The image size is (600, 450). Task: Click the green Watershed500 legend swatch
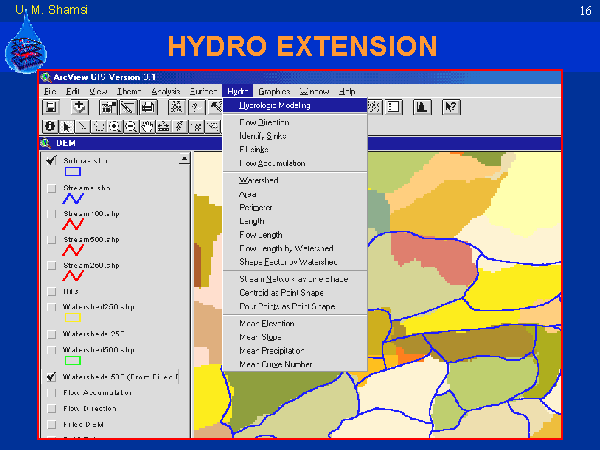[72, 360]
